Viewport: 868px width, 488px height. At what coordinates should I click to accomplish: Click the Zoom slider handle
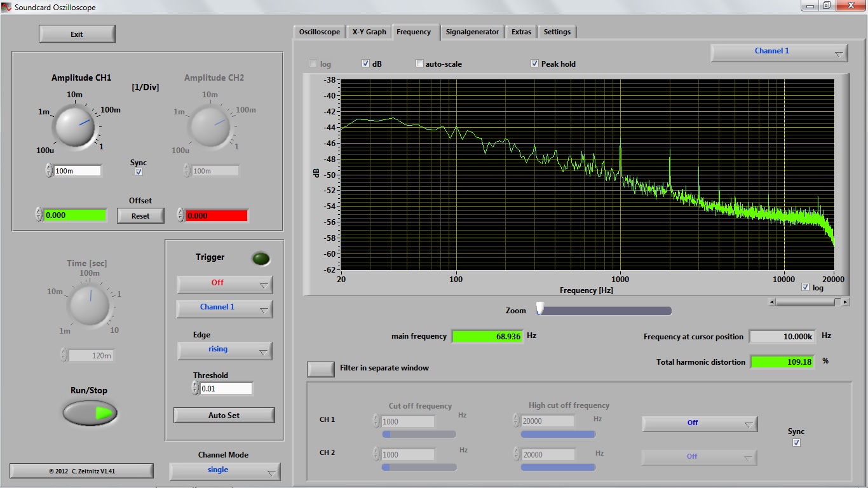tap(540, 309)
